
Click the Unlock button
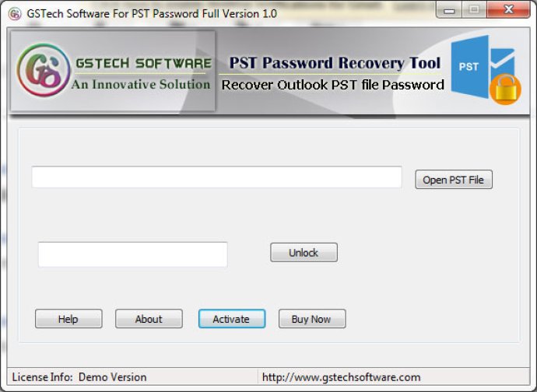click(304, 253)
